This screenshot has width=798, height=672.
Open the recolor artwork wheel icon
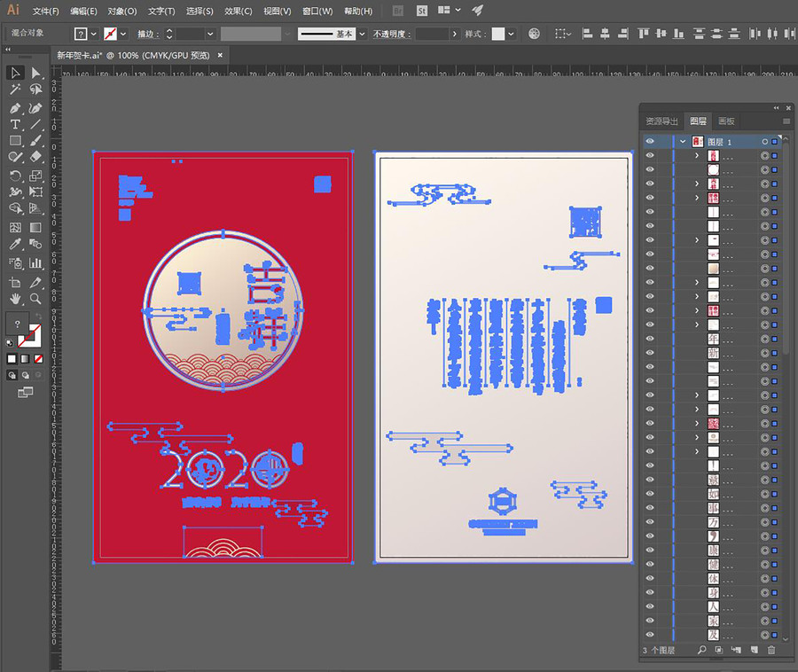(x=534, y=34)
